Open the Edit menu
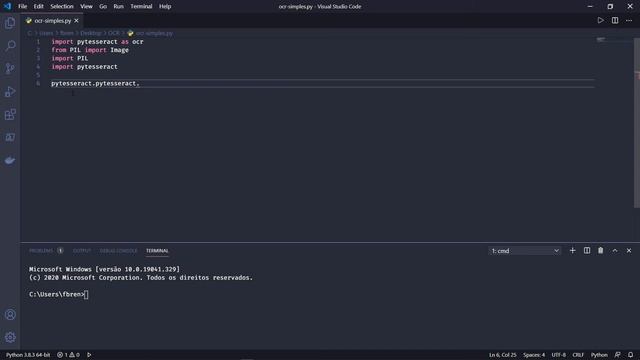This screenshot has height=360, width=640. (38, 6)
